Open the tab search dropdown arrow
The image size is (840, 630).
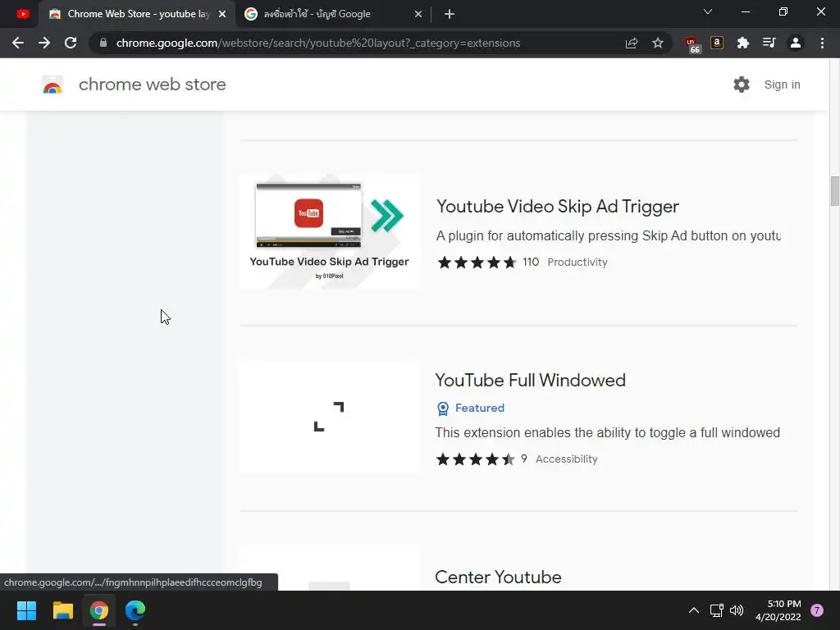click(708, 11)
